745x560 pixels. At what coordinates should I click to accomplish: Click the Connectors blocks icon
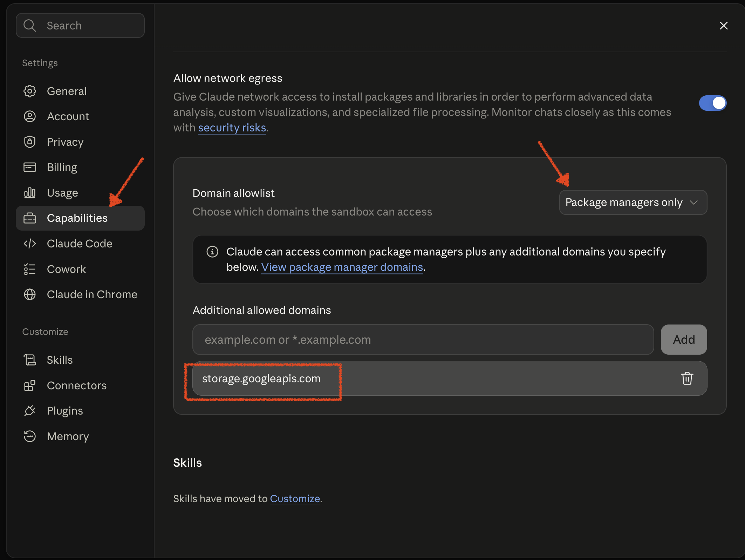[30, 385]
